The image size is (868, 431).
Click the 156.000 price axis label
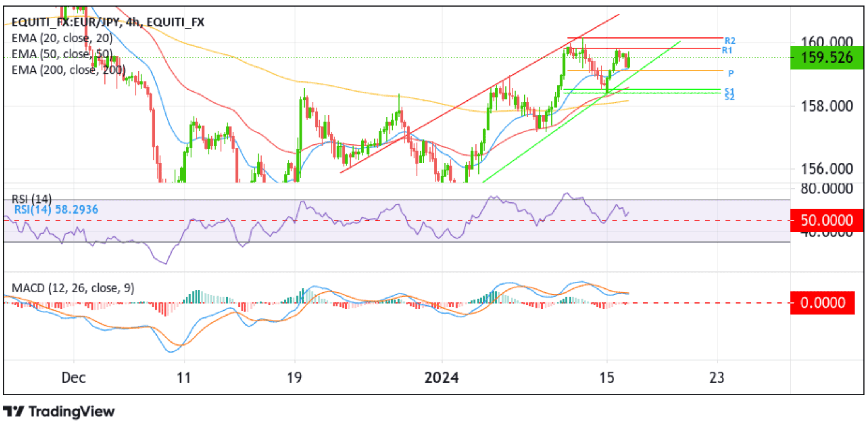[827, 169]
